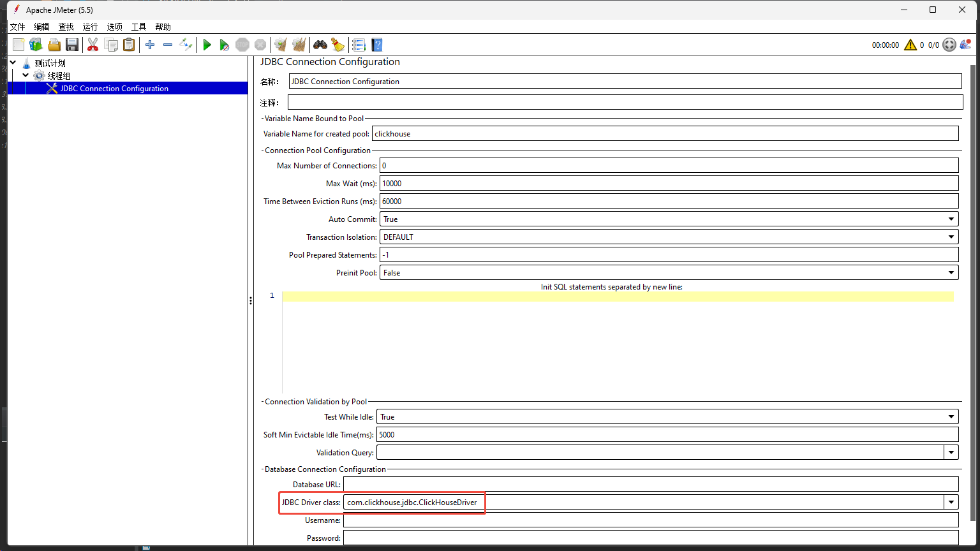Click the Toggle enable/disable icon

coord(186,45)
